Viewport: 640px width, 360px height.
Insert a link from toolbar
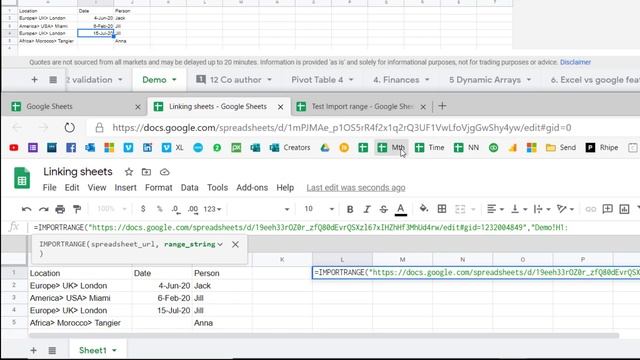tap(591, 209)
